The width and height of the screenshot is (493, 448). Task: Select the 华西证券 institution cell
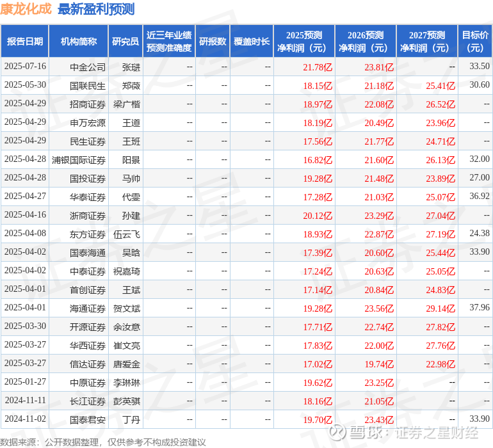coord(79,345)
